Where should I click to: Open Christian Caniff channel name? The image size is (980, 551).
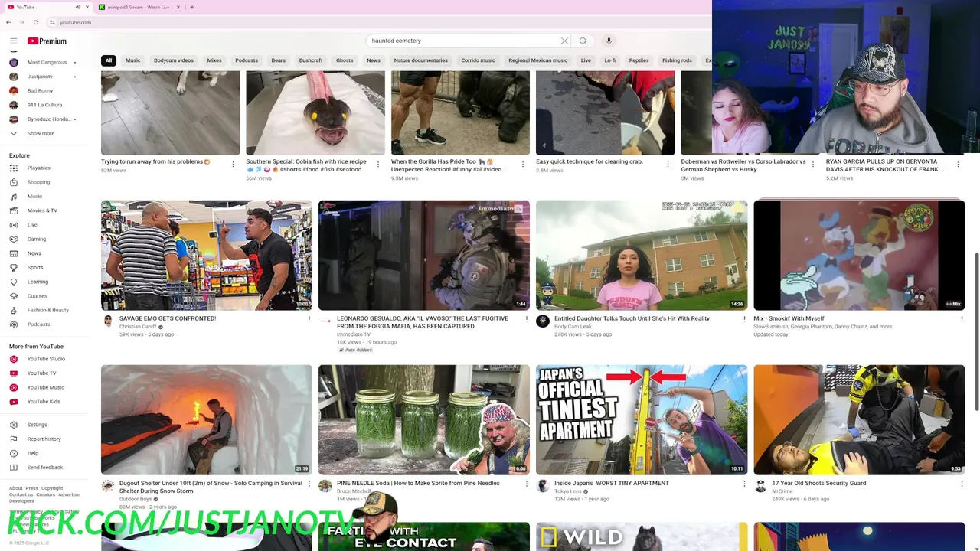(138, 327)
